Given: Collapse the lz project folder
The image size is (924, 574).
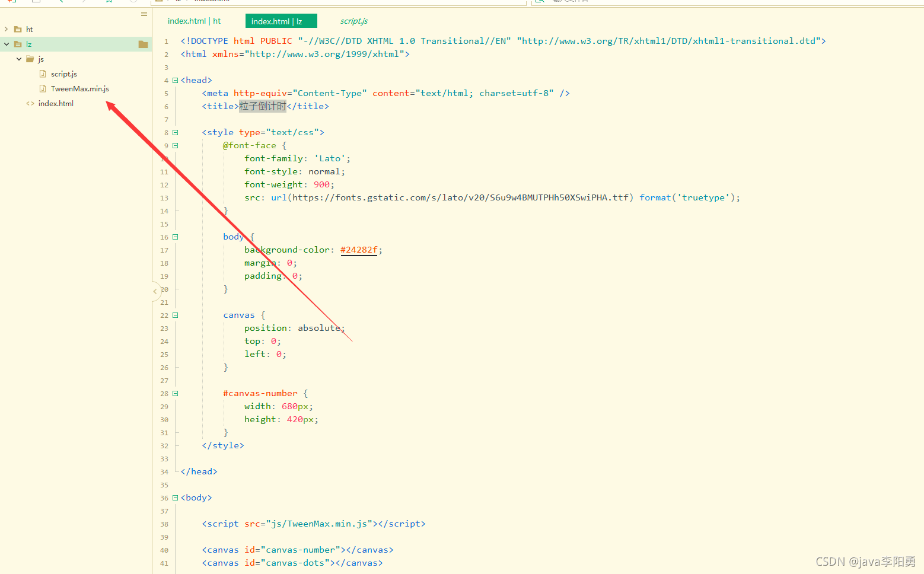Looking at the screenshot, I should (7, 44).
